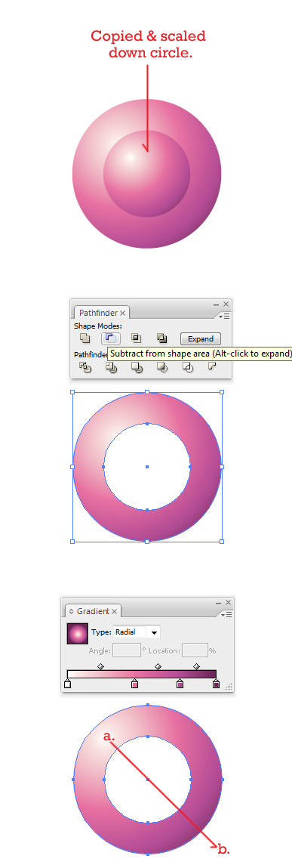Apply the Divide pathfinder icon
This screenshot has width=292, height=868.
(85, 366)
